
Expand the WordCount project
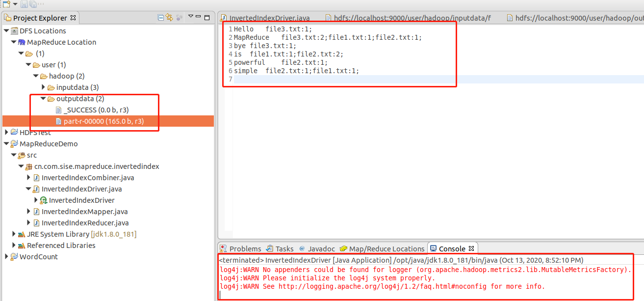pos(5,256)
